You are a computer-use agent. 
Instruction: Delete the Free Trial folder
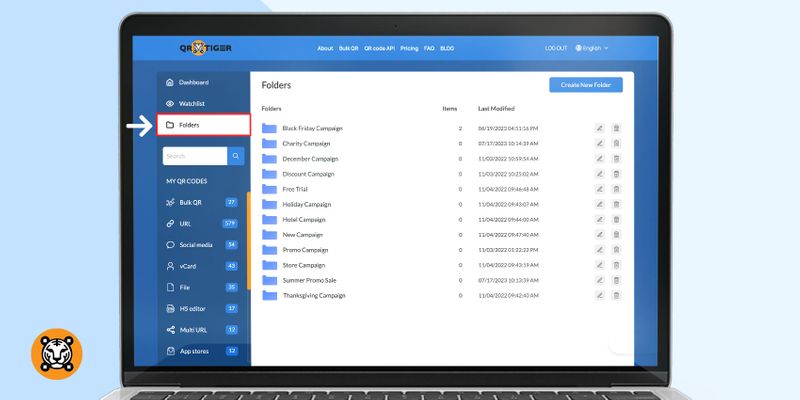coord(616,189)
